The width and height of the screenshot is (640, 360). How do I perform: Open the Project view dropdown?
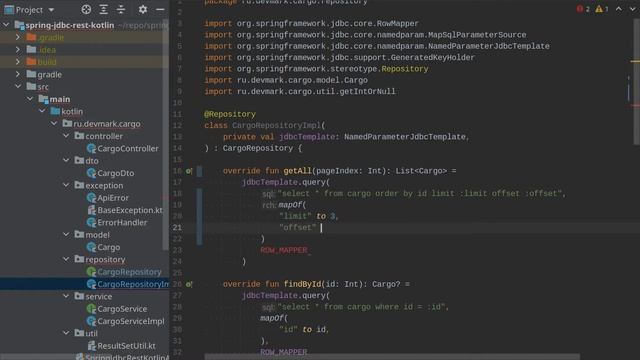[x=51, y=9]
